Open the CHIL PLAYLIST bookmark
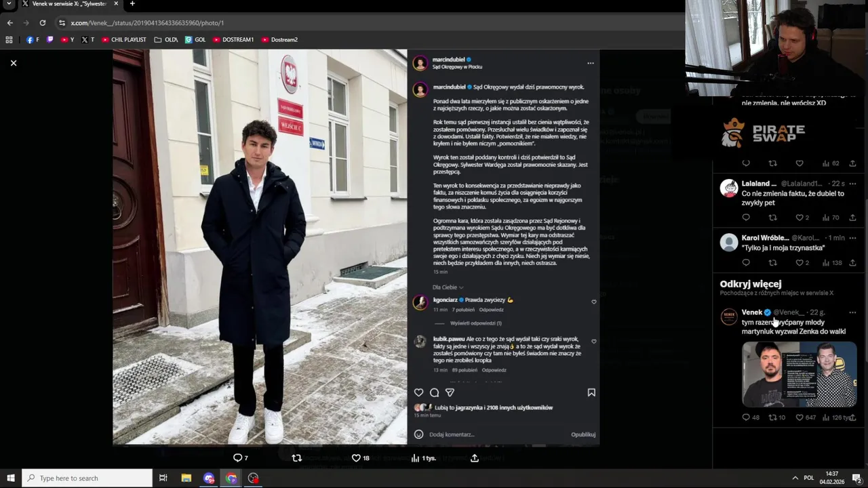This screenshot has width=868, height=488. (x=123, y=40)
